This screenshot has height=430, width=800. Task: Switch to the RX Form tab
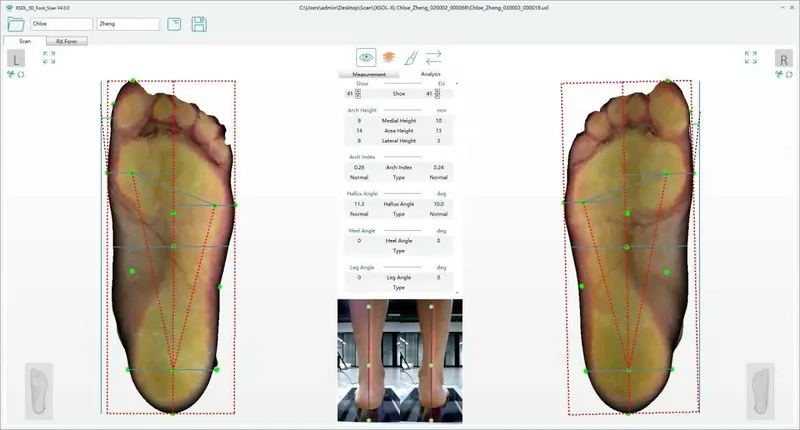pyautogui.click(x=67, y=41)
